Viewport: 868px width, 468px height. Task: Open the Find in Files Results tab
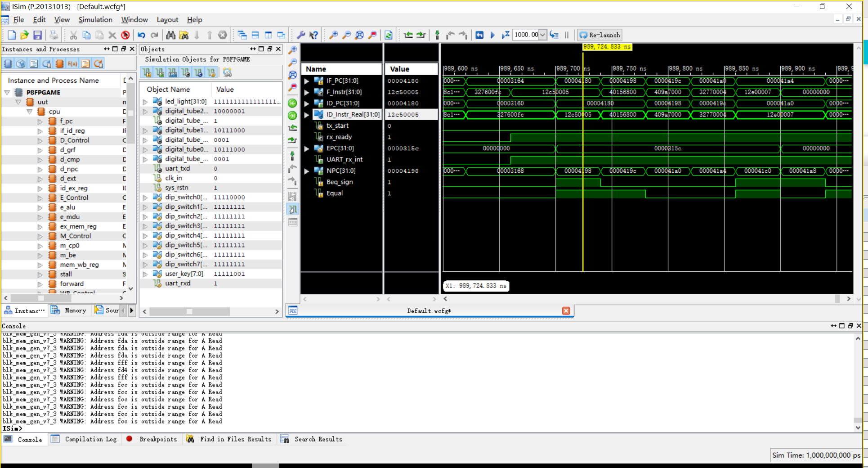[229, 439]
